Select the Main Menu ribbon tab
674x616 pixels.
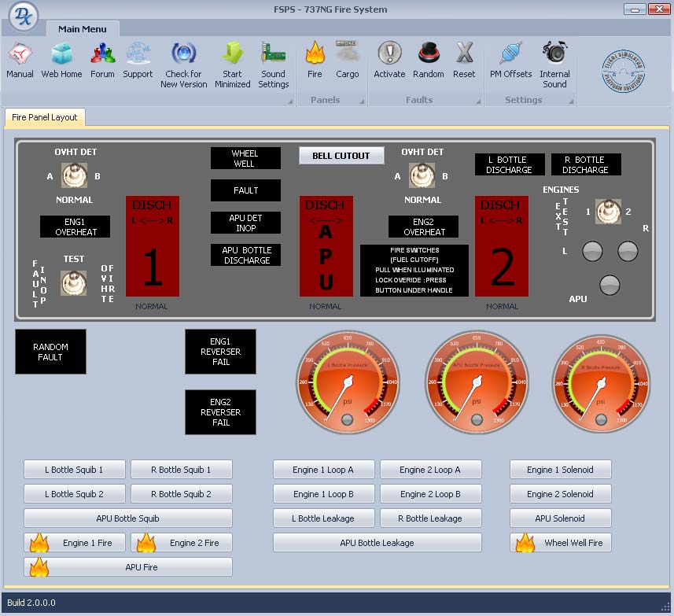coord(82,29)
